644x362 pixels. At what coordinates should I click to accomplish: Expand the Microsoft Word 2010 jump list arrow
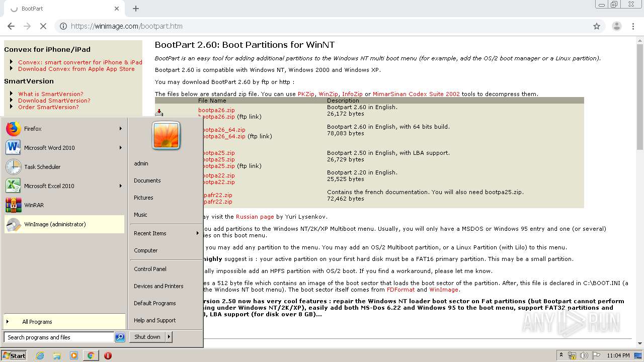click(x=120, y=148)
